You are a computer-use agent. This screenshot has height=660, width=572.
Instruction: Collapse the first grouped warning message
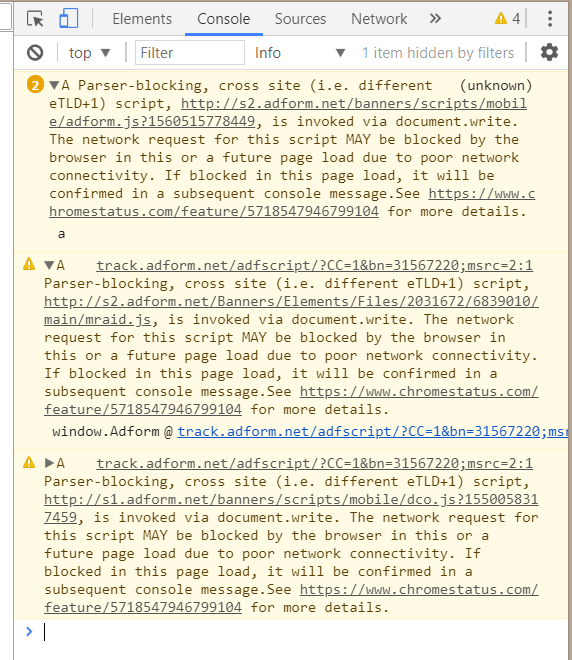[54, 85]
